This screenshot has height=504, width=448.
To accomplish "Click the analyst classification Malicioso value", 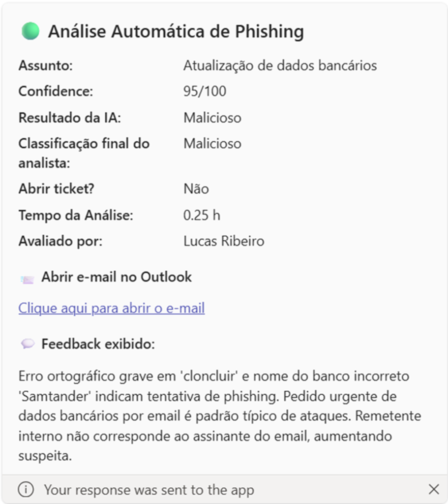I will point(212,144).
